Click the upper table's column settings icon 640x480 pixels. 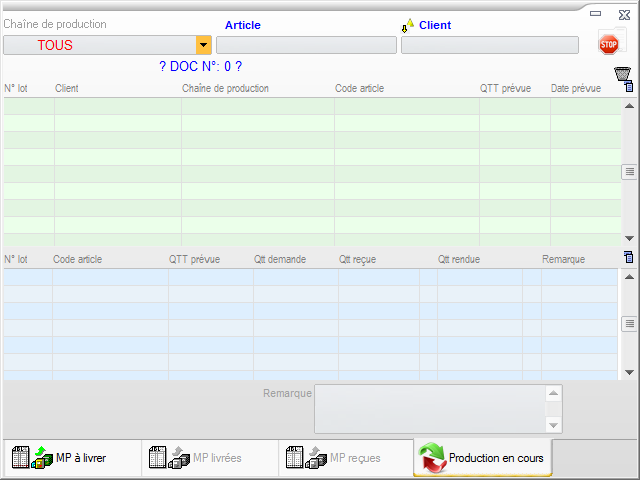point(629,88)
